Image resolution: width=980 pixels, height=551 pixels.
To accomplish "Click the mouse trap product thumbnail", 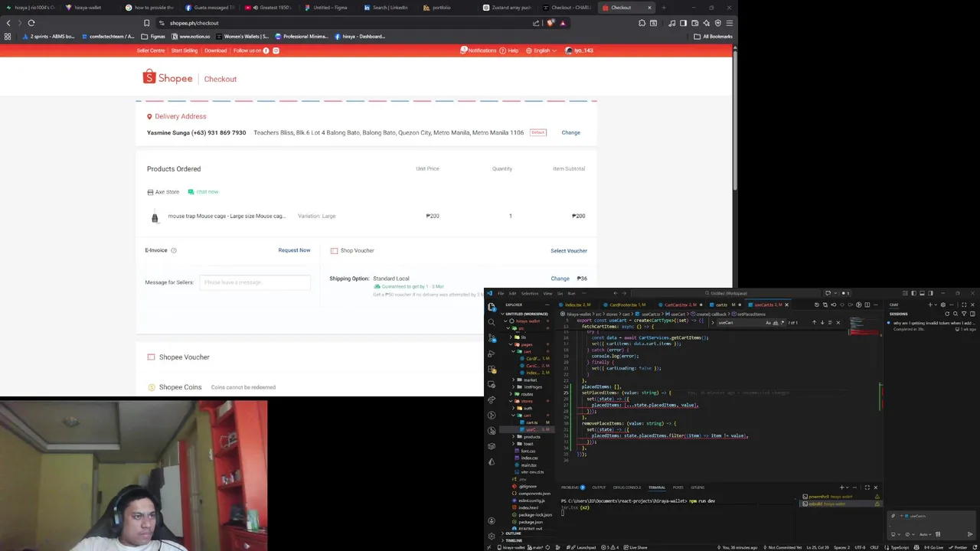I will (155, 217).
